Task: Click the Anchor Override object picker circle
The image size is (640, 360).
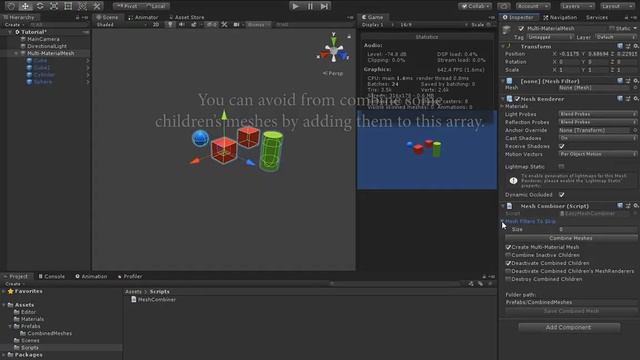Action: pyautogui.click(x=636, y=130)
